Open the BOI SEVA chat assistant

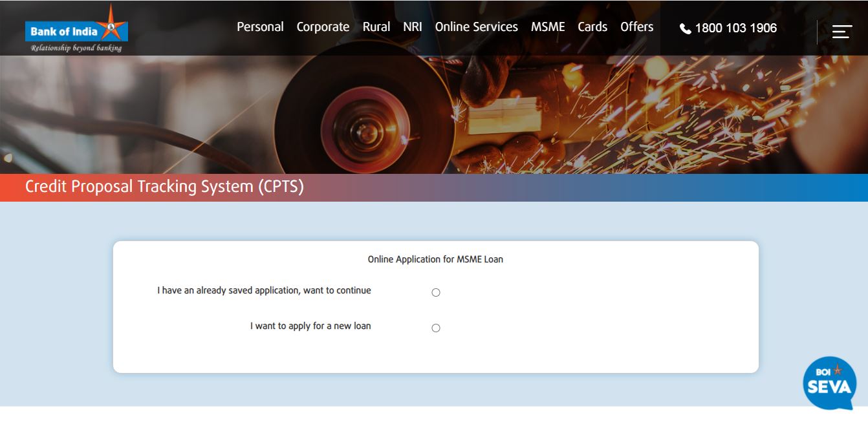(829, 383)
